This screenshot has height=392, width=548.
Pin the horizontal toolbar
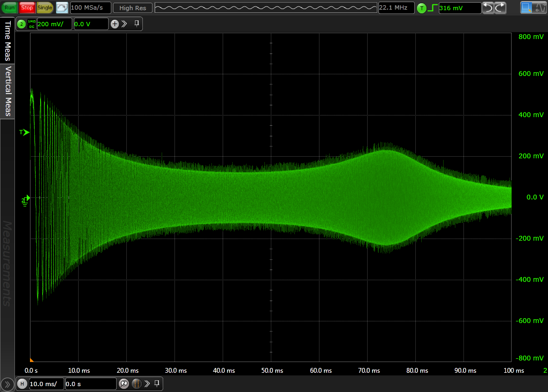click(x=157, y=383)
